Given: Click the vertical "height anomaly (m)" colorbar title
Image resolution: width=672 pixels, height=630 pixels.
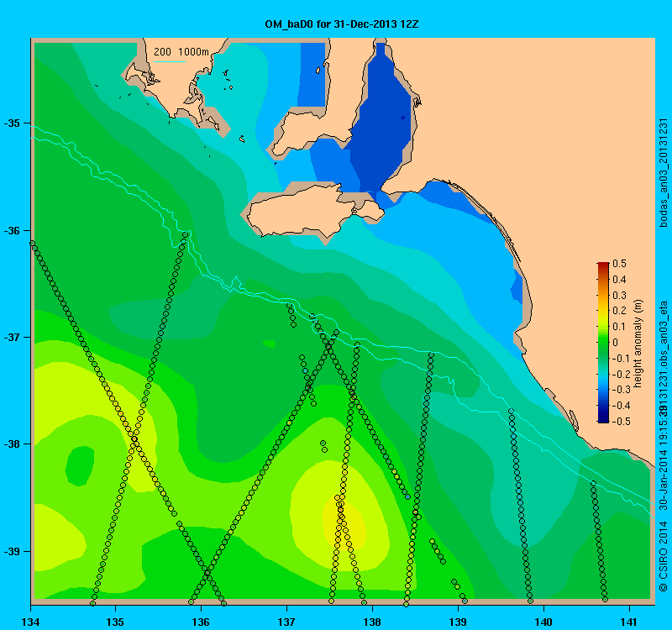Looking at the screenshot, I should coord(638,344).
